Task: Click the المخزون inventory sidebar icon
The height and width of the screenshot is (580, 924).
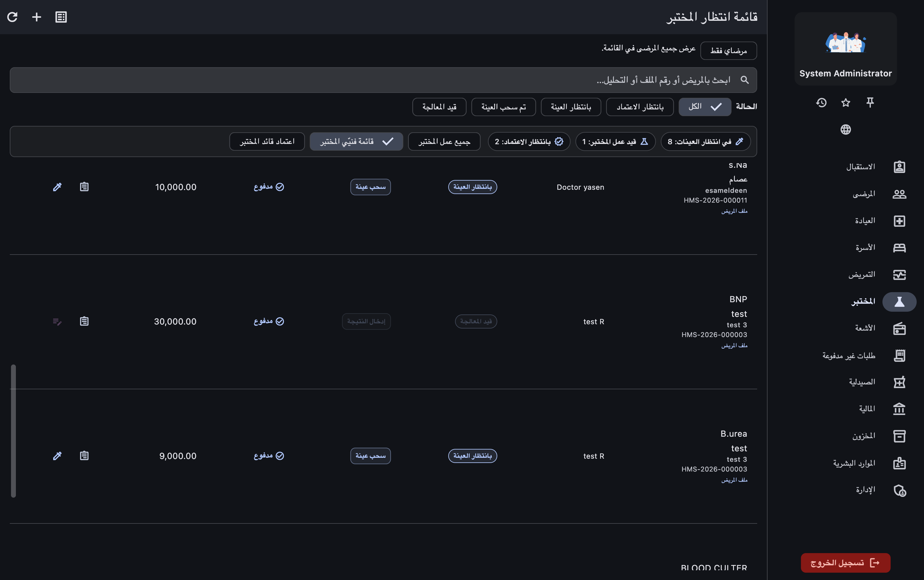Action: pos(899,436)
